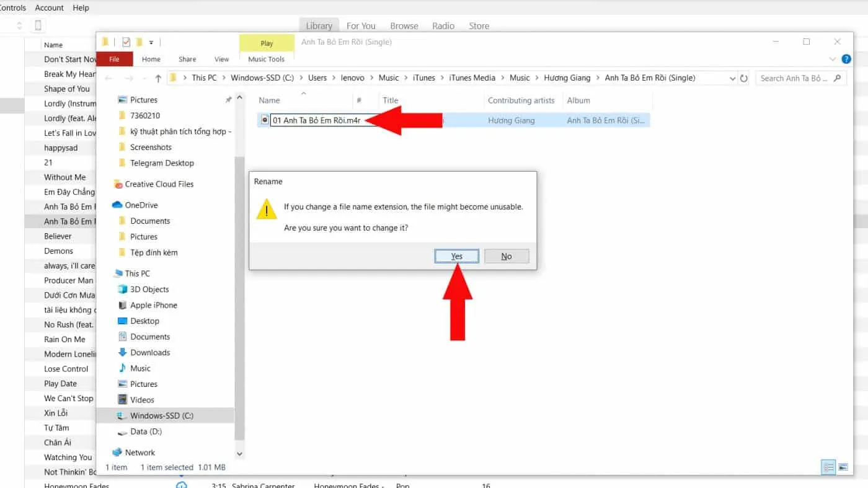
Task: Confirm the extension change with Yes
Action: pyautogui.click(x=456, y=255)
